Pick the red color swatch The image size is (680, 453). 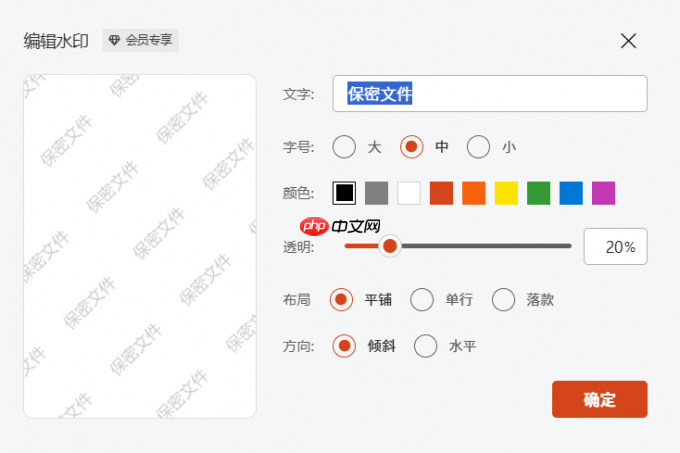point(441,193)
